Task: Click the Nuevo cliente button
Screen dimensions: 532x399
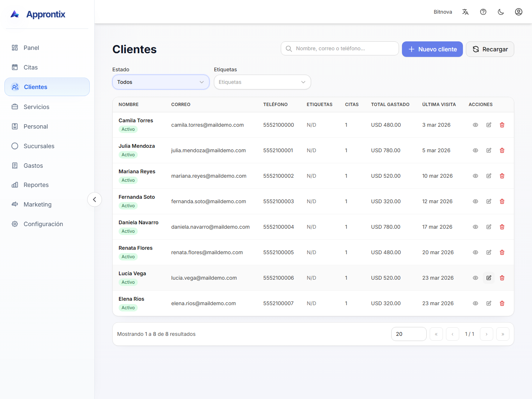Action: 432,49
